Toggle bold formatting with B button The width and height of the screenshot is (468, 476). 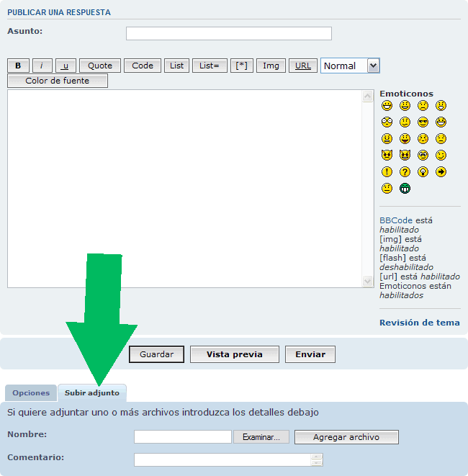pos(18,66)
